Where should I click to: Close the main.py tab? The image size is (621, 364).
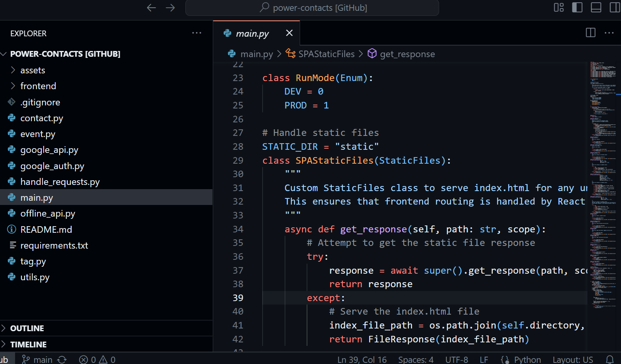(289, 33)
